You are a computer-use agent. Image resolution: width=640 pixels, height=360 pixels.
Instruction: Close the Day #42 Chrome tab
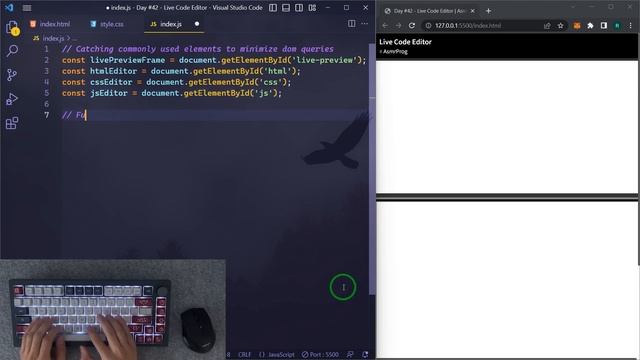pyautogui.click(x=473, y=11)
